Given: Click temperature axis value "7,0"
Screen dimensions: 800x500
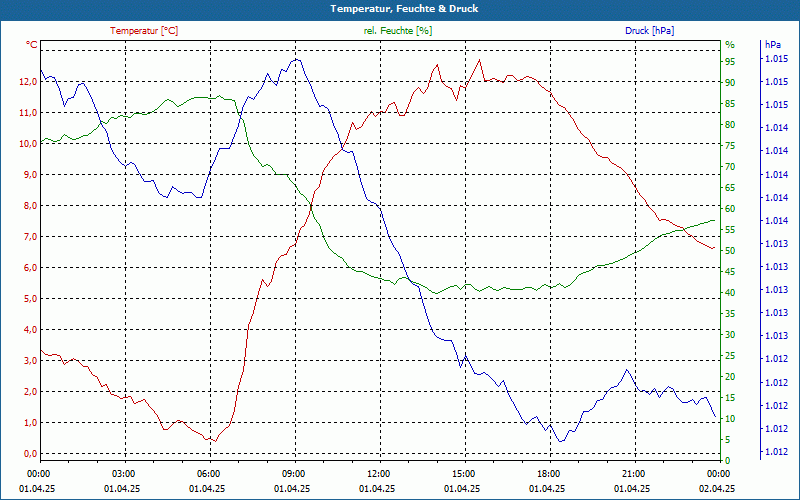Looking at the screenshot, I should pyautogui.click(x=30, y=237).
